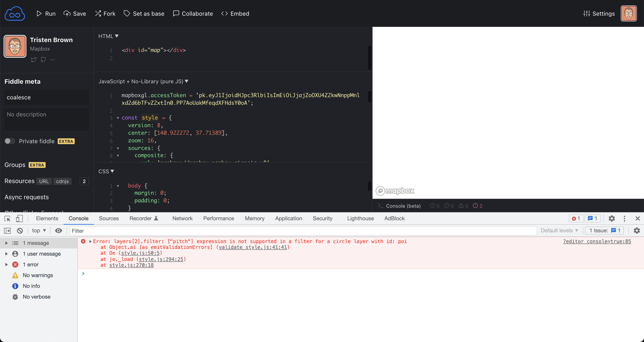Switch to the Lighthouse tab
644x342 pixels.
[x=360, y=218]
